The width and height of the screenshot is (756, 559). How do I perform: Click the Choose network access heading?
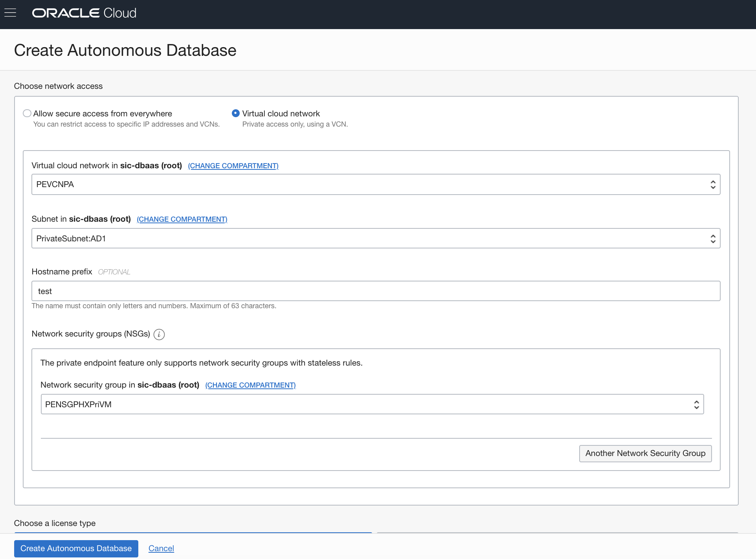coord(58,86)
